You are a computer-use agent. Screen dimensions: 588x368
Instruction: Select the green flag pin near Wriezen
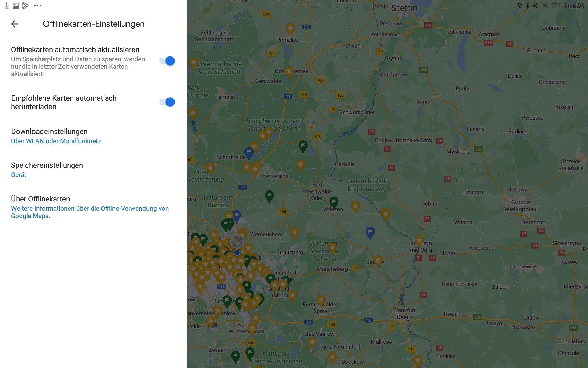click(334, 202)
